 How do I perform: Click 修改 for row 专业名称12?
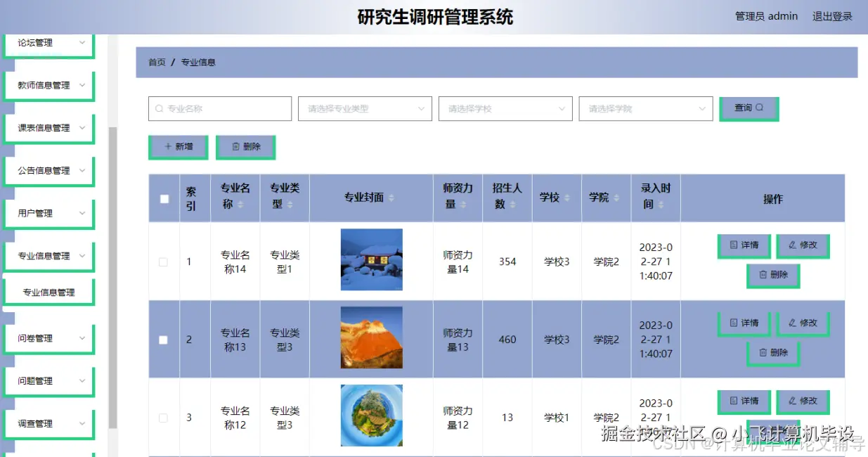pos(802,401)
